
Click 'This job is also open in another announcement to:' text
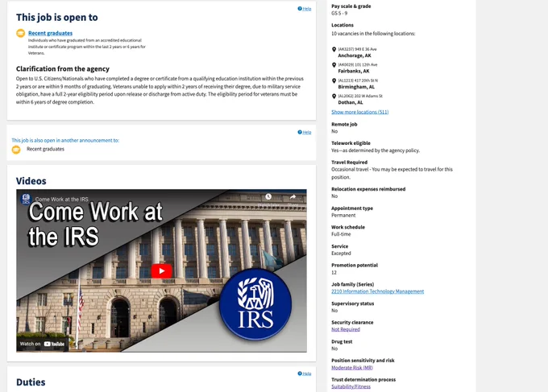[x=65, y=140]
